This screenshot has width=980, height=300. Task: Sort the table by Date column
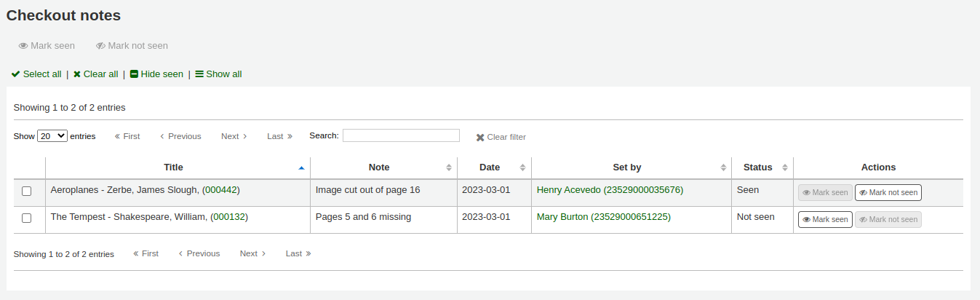522,167
